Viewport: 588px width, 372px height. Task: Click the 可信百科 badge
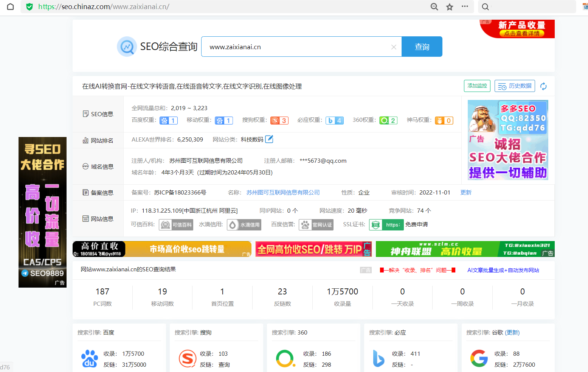click(176, 225)
